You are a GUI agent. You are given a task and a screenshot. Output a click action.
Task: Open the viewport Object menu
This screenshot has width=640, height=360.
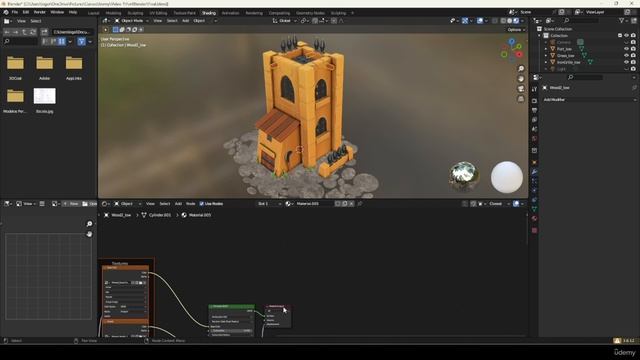click(x=199, y=21)
